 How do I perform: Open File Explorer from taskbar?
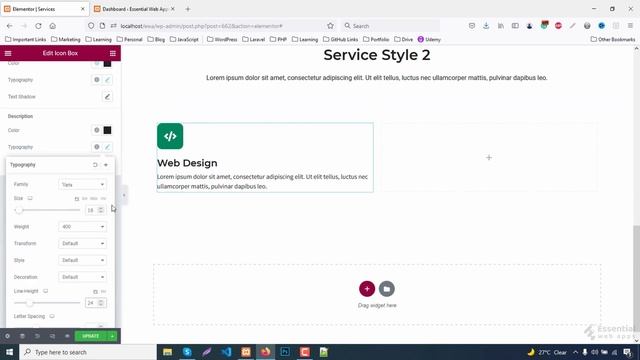(x=167, y=352)
